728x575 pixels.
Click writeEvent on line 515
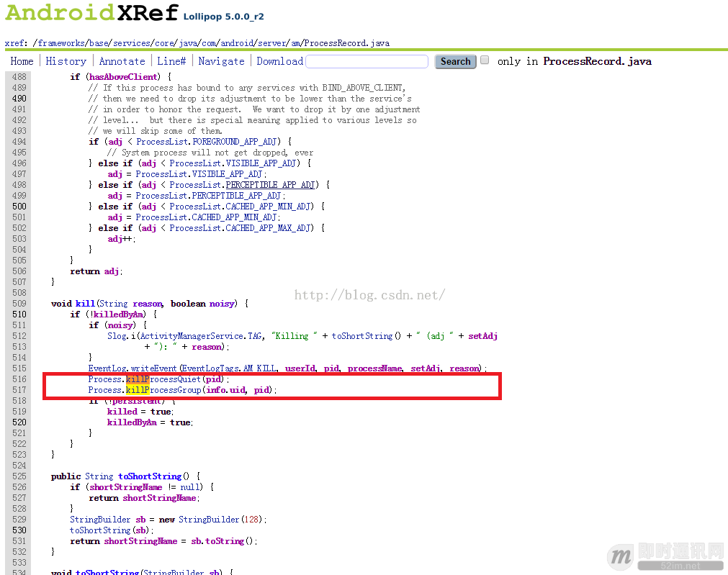click(x=153, y=368)
